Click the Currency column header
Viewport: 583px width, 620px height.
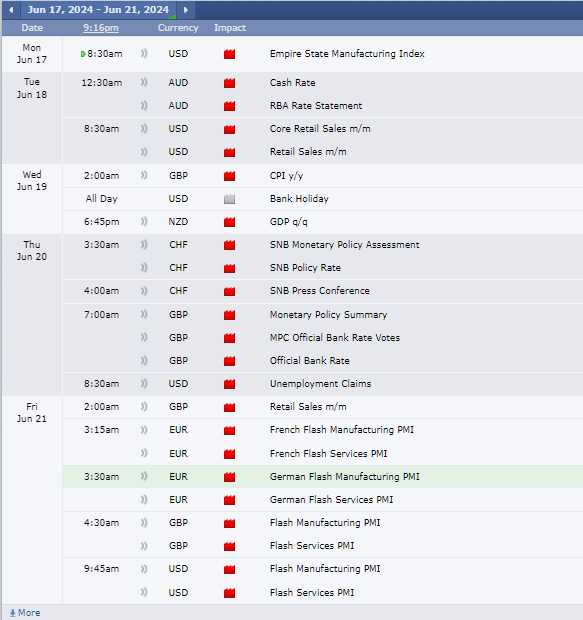coord(178,28)
